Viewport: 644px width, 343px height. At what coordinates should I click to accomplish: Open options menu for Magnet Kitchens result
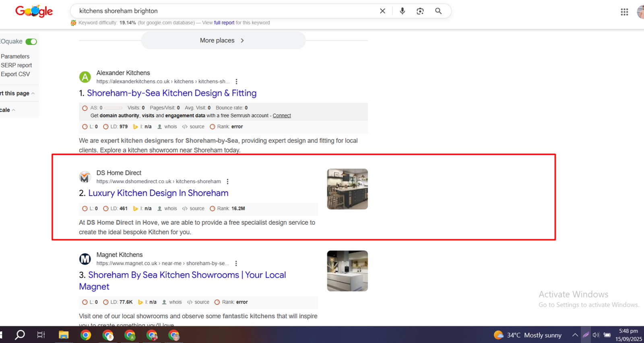(x=236, y=264)
